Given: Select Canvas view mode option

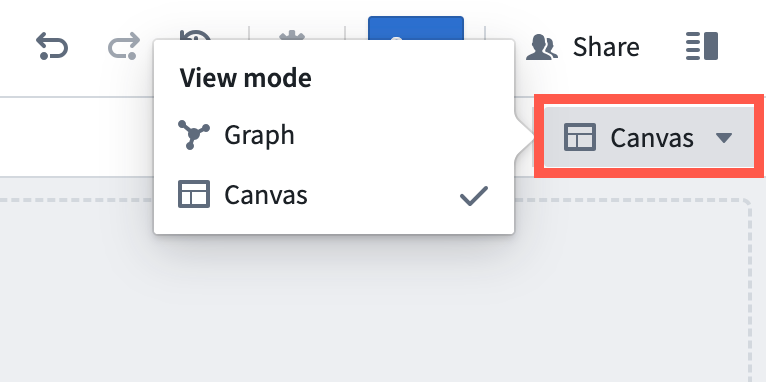Looking at the screenshot, I should [334, 194].
